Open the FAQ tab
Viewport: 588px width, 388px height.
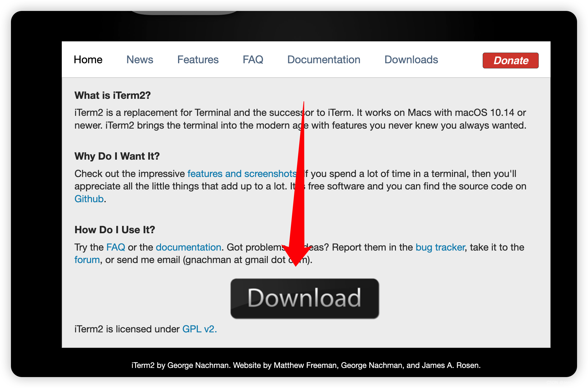point(253,59)
